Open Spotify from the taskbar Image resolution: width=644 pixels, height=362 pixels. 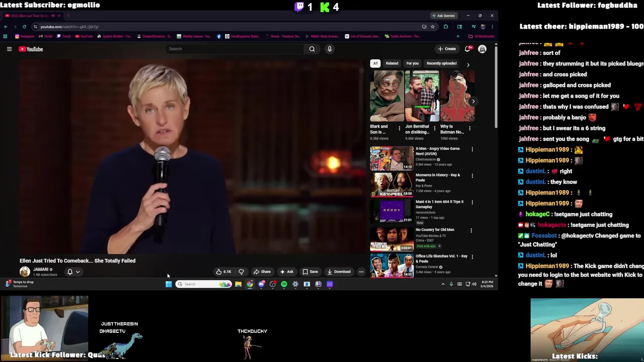click(284, 284)
